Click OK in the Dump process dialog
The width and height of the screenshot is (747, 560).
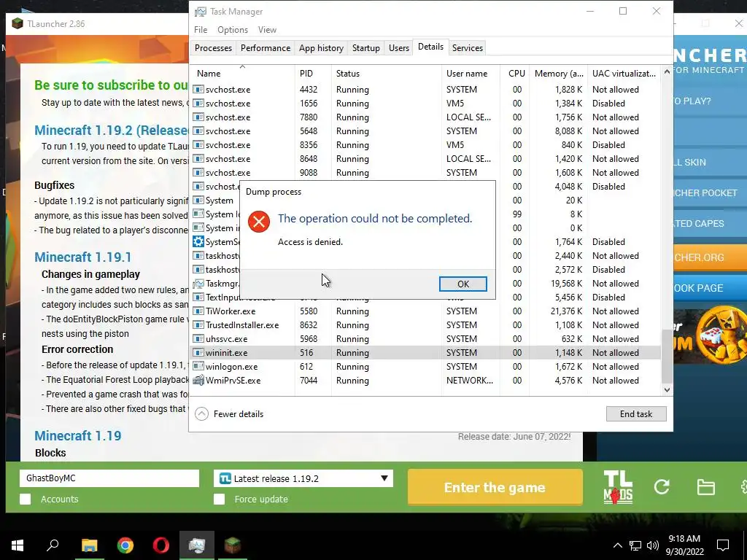[x=462, y=284]
